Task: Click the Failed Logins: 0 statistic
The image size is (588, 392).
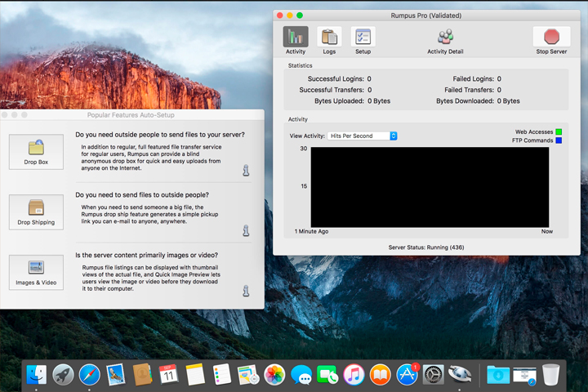Action: (x=477, y=78)
